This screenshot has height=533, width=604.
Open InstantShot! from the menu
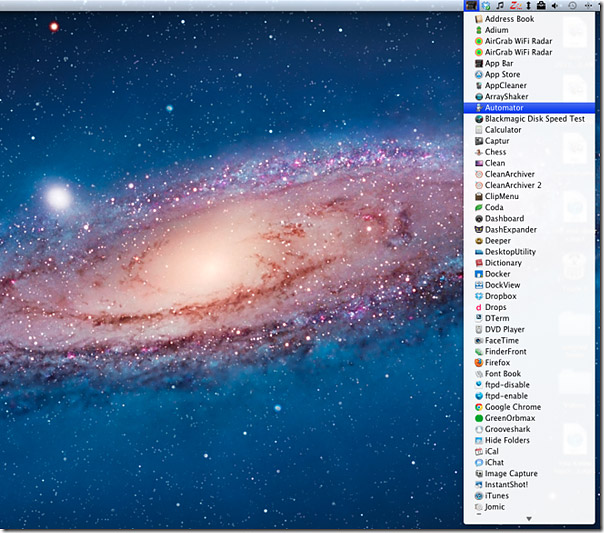click(x=529, y=485)
